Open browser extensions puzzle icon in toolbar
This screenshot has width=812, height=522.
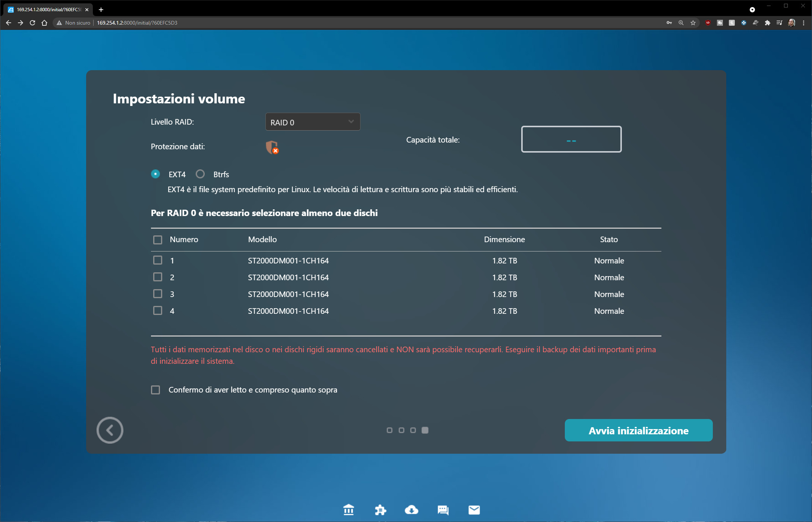point(767,23)
